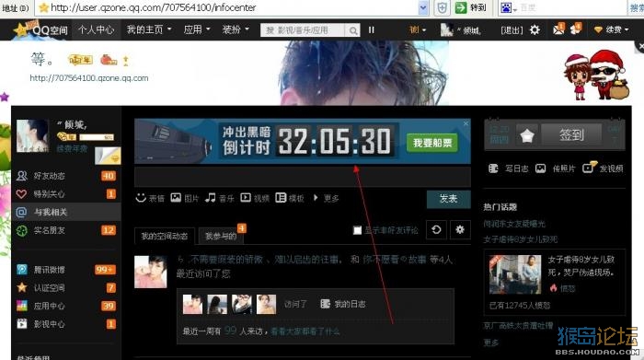Open the hot topic news thumbnail
The image size is (644, 360).
point(515,274)
